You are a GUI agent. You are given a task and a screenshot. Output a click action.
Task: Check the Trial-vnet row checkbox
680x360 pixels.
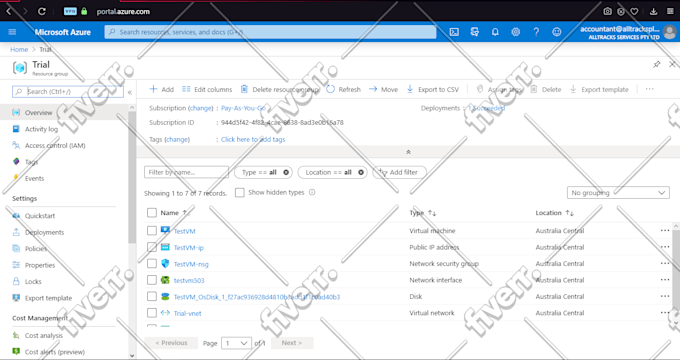[x=152, y=313]
